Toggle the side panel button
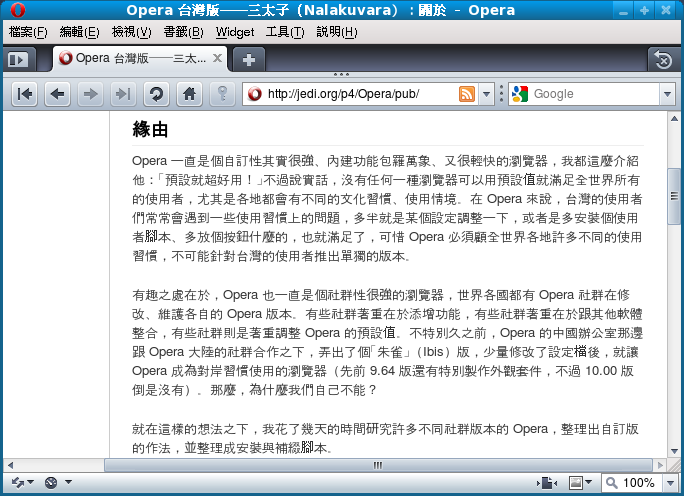The image size is (684, 496). 18,59
